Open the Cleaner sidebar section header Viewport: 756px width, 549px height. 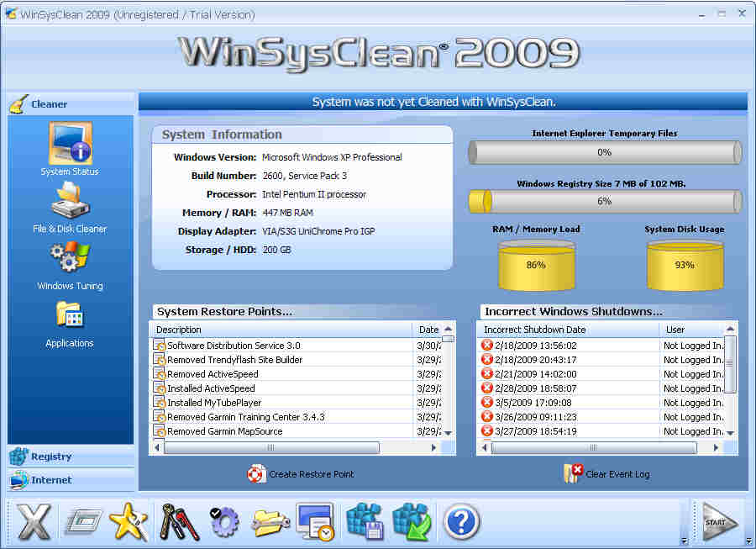[x=49, y=104]
